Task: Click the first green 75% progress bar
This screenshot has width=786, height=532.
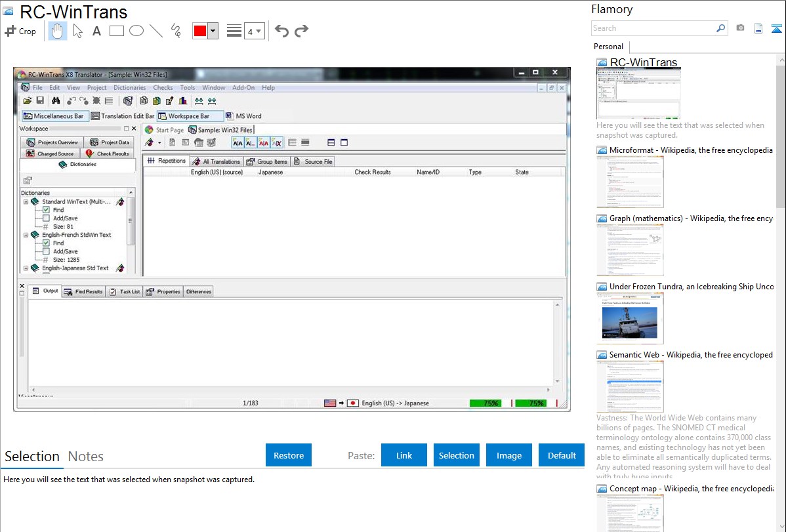Action: pos(486,403)
